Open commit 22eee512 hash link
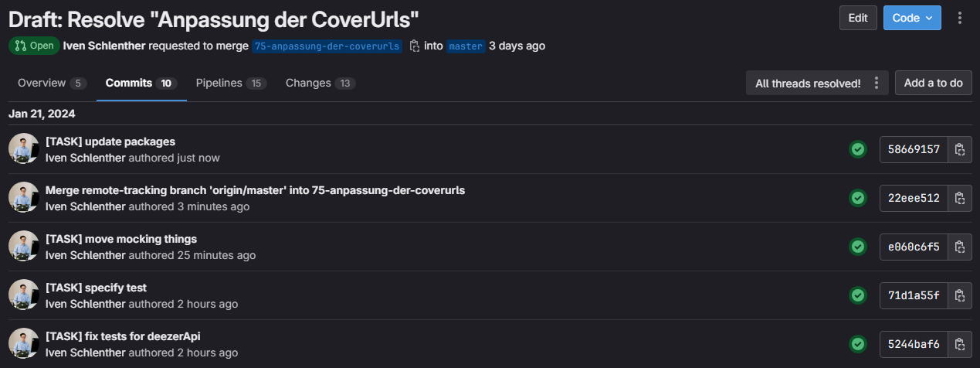 point(914,198)
